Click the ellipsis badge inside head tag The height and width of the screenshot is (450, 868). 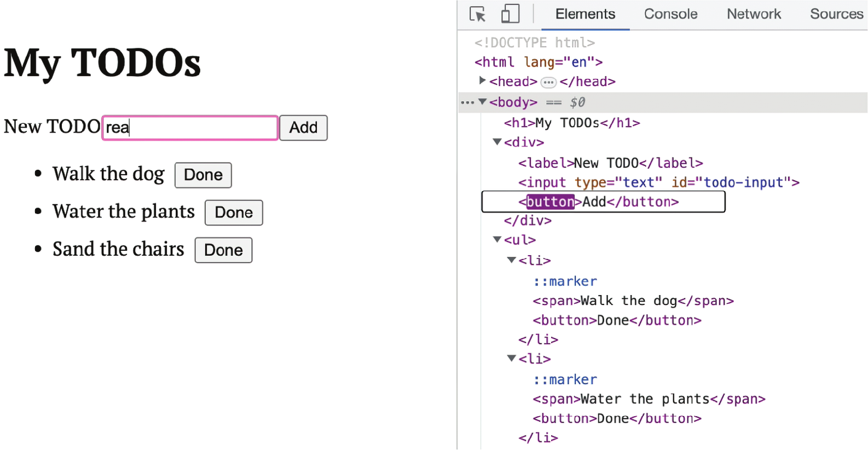[x=548, y=83]
